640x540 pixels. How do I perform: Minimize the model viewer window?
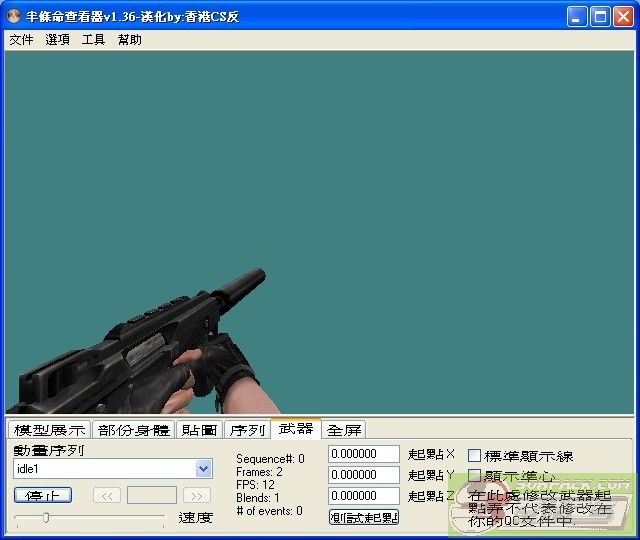pos(576,17)
